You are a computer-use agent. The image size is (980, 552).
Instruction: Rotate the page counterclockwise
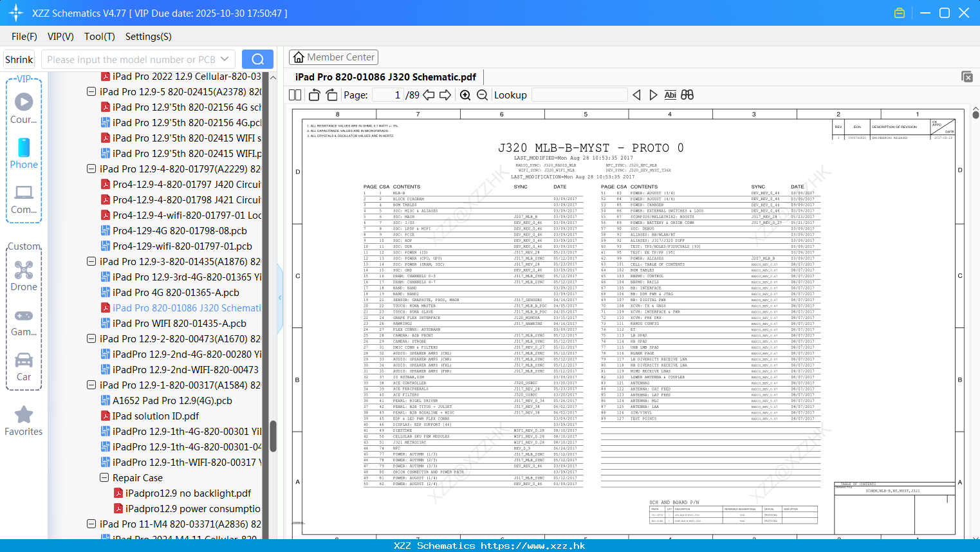(315, 95)
